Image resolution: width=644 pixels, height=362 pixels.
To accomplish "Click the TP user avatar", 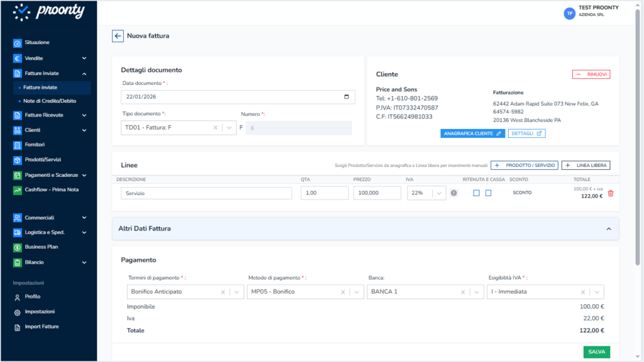I will (x=569, y=13).
